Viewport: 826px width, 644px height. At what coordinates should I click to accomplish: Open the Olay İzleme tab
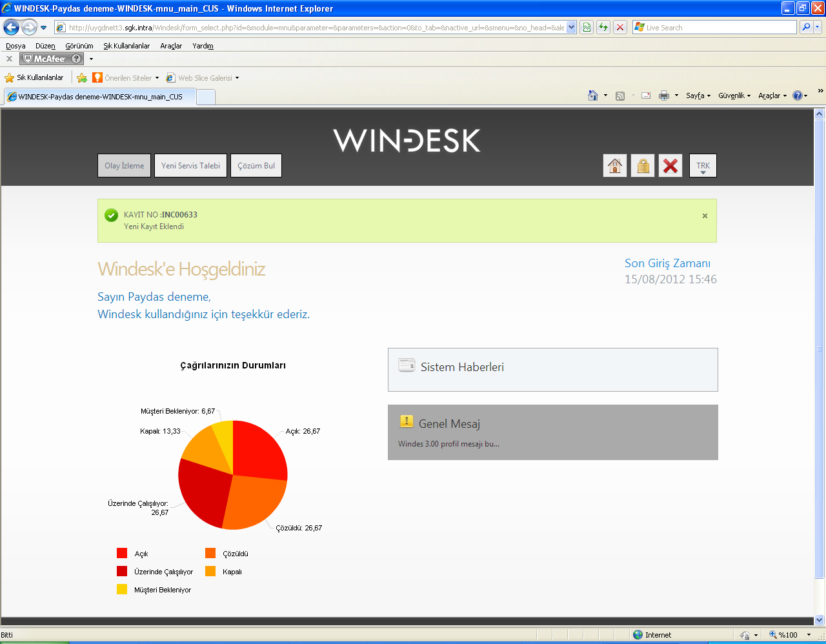point(124,166)
